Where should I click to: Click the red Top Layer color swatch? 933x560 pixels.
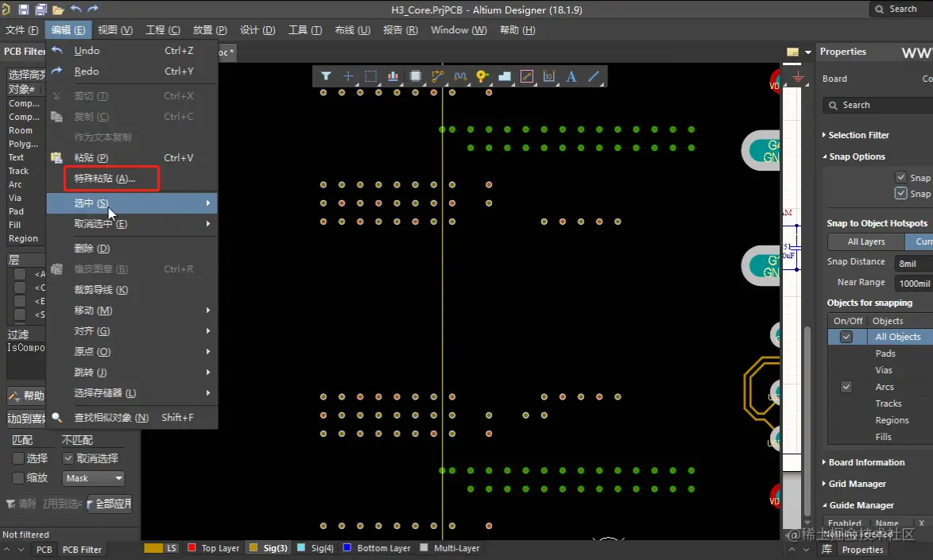[x=192, y=547]
